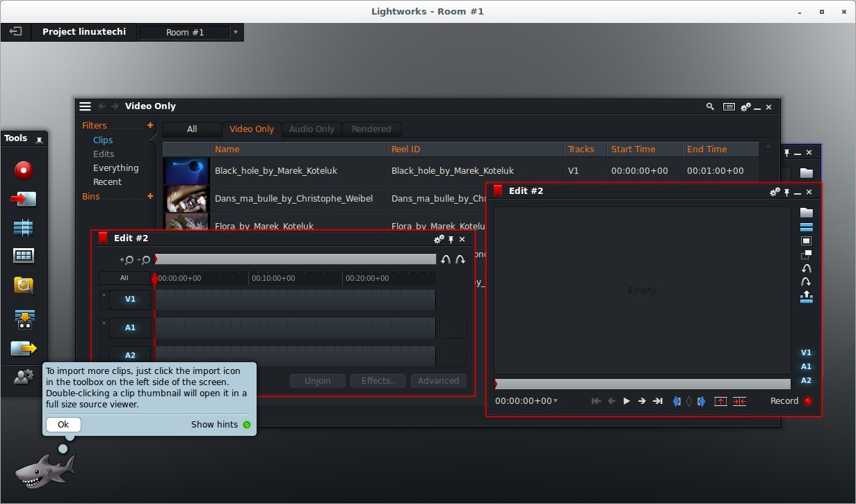Open the search tool from the Tools panel
The width and height of the screenshot is (856, 504).
point(23,284)
